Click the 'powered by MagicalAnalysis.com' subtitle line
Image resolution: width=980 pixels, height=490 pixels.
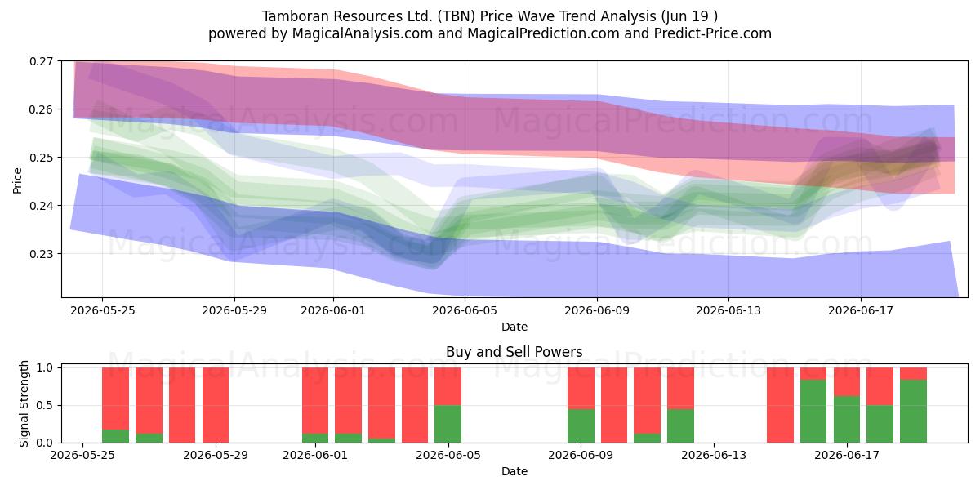(x=490, y=33)
